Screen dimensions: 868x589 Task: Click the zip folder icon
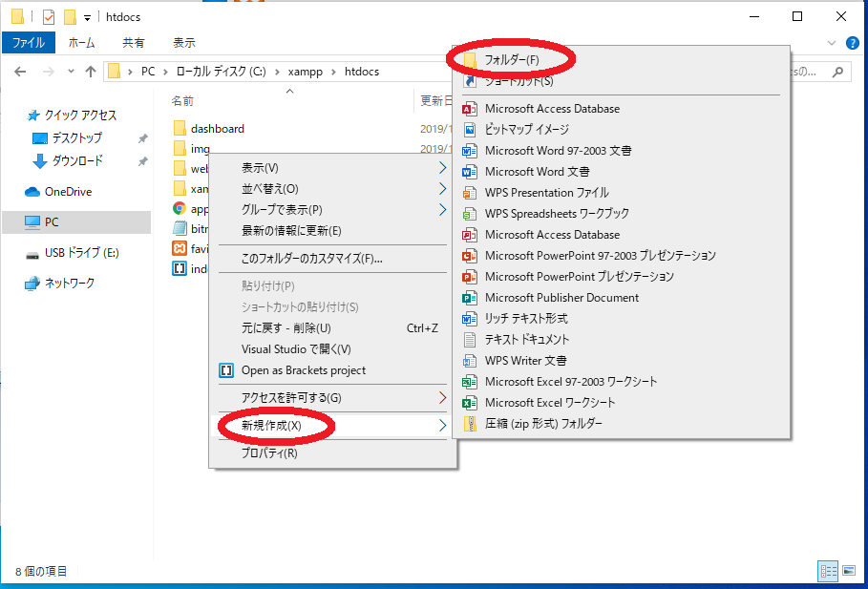[470, 424]
